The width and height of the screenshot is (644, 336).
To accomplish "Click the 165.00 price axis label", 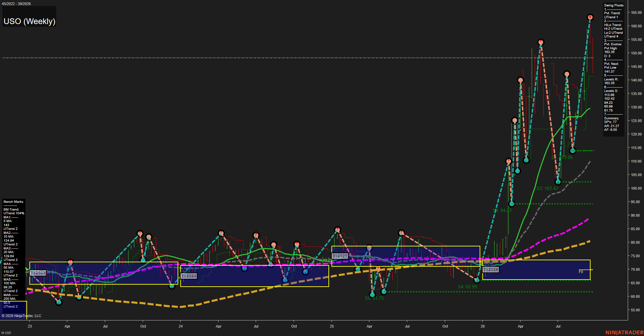I will pyautogui.click(x=636, y=13).
